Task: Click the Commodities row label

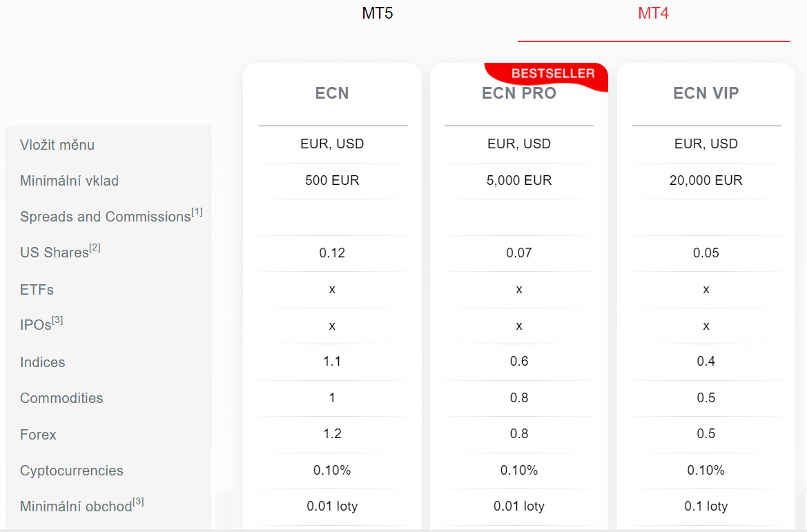Action: (x=61, y=398)
